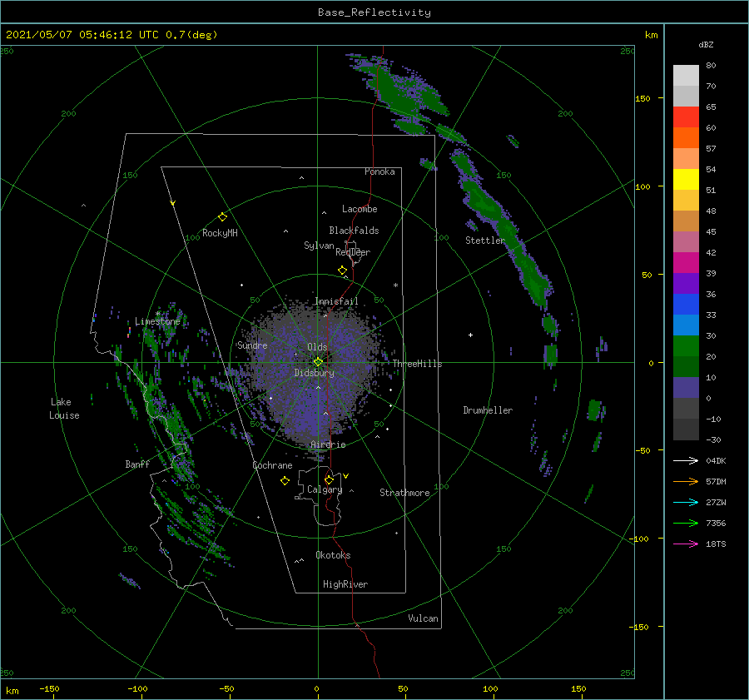Click the HighRiver town label
Image resolution: width=749 pixels, height=700 pixels.
(x=345, y=584)
